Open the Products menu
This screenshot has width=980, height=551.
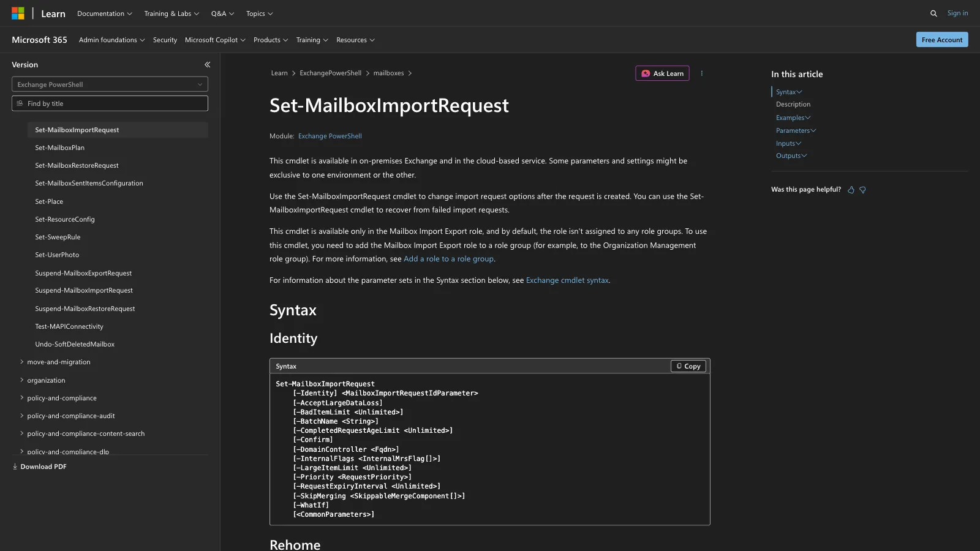point(271,40)
